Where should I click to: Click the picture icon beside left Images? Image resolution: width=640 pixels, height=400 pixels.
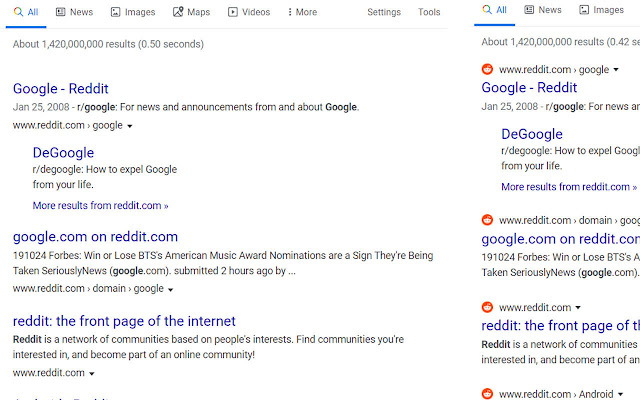(x=116, y=12)
